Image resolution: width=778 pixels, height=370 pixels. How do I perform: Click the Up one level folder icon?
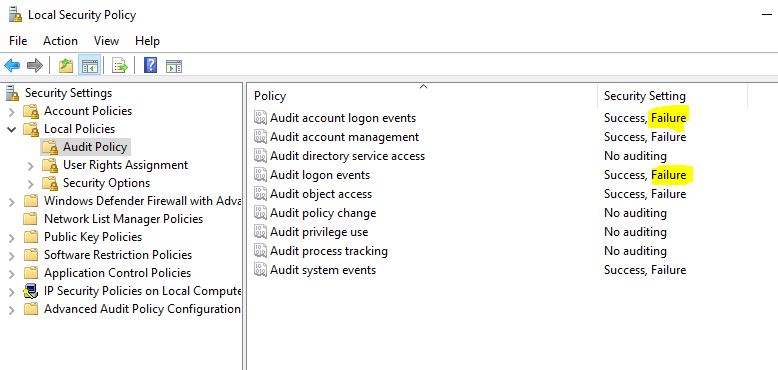pyautogui.click(x=66, y=65)
